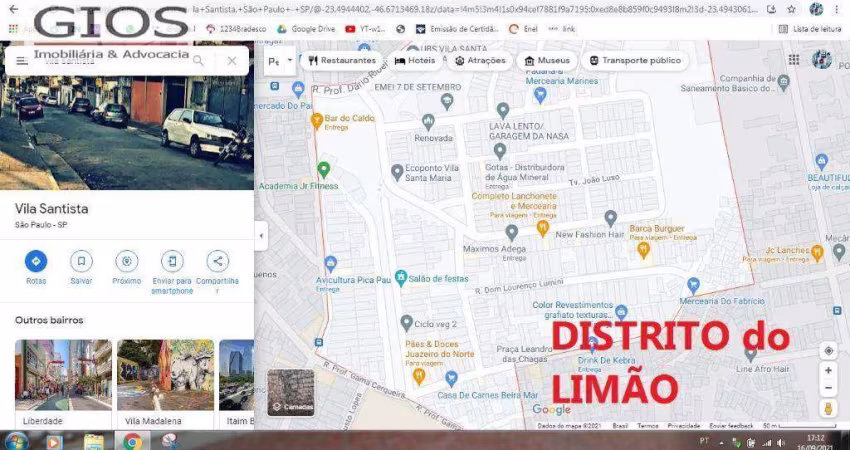This screenshot has width=850, height=450.
Task: Click the search magnifier icon
Action: click(x=198, y=61)
